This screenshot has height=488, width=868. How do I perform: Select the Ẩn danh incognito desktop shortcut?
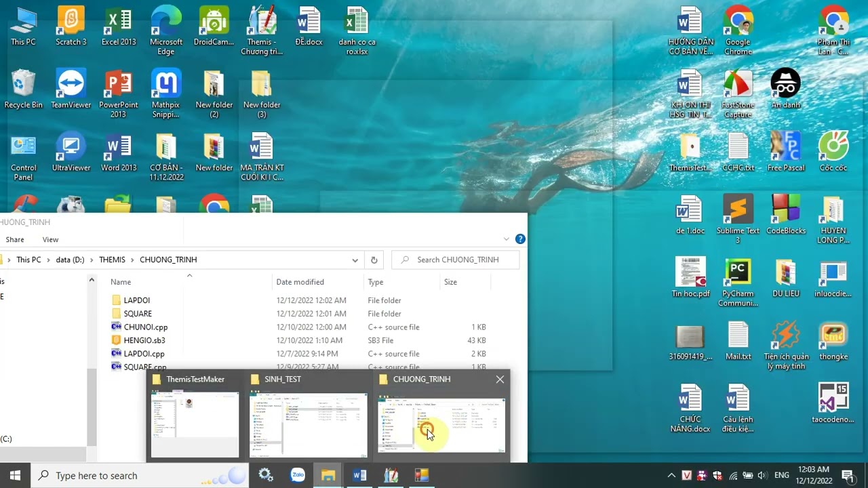pyautogui.click(x=785, y=89)
